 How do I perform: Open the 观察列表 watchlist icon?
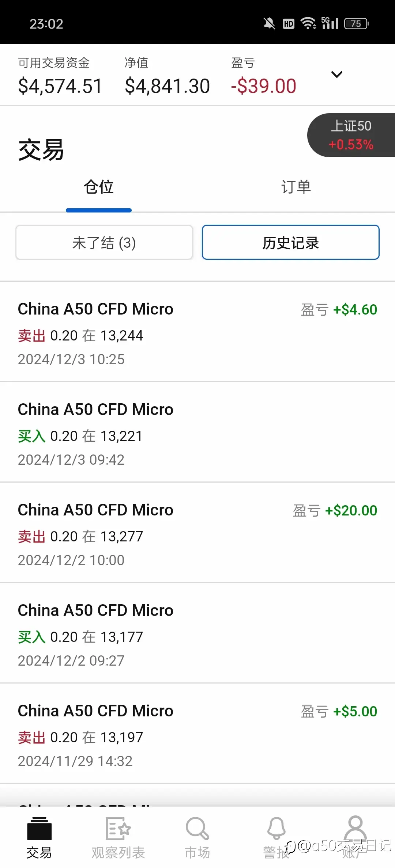tap(118, 828)
